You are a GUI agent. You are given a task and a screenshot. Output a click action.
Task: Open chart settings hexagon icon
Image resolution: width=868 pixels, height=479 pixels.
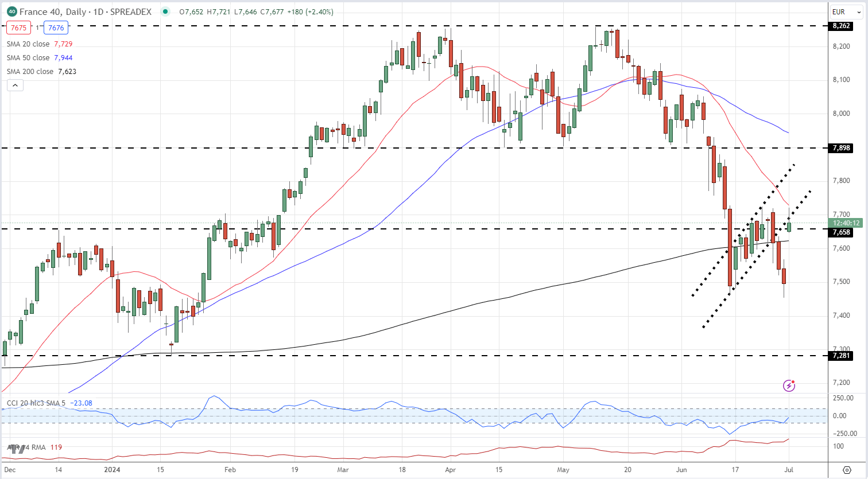(847, 470)
